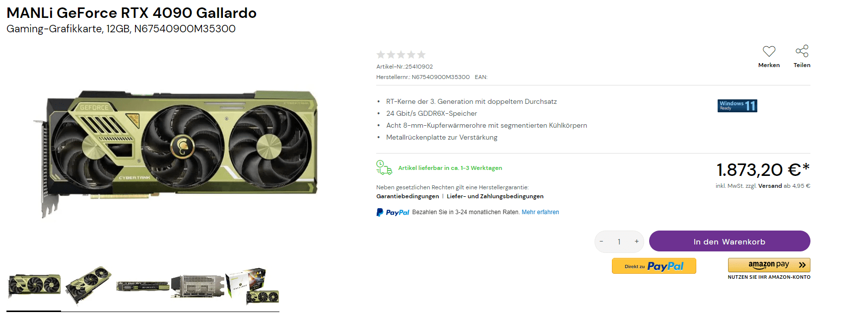Select the angled card view thumbnail
The image size is (868, 318).
point(88,285)
